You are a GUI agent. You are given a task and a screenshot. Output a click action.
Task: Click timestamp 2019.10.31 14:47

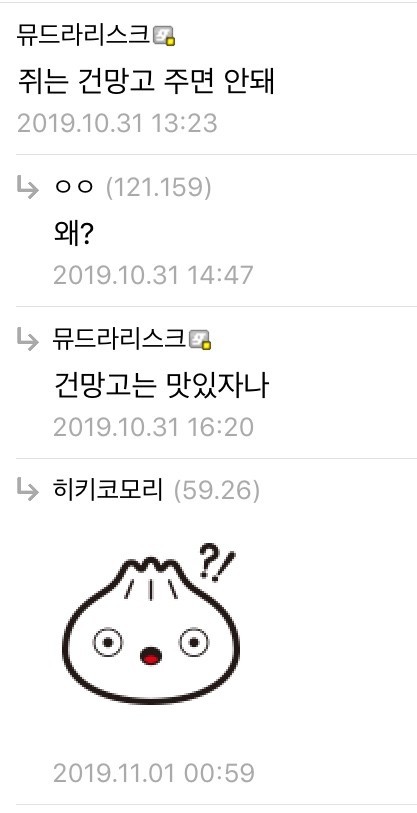click(x=153, y=275)
